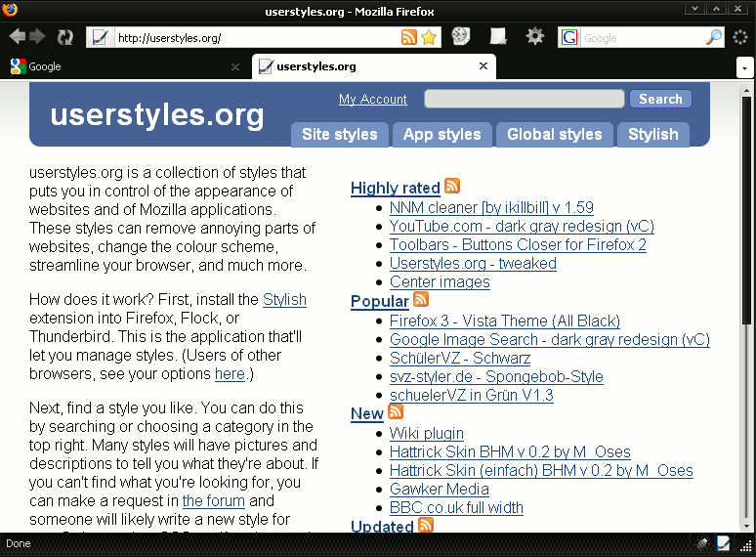
Task: Open BBC.co.uk full width link
Action: tap(456, 507)
